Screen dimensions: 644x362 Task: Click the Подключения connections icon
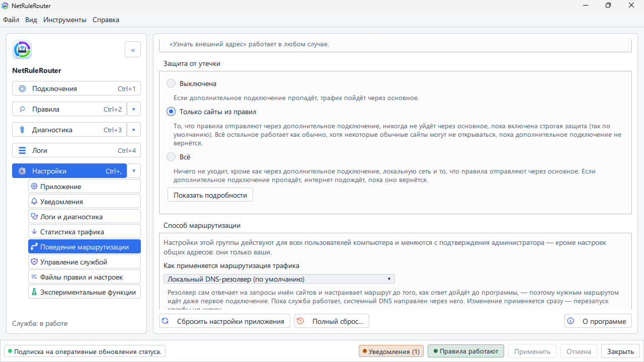point(22,88)
